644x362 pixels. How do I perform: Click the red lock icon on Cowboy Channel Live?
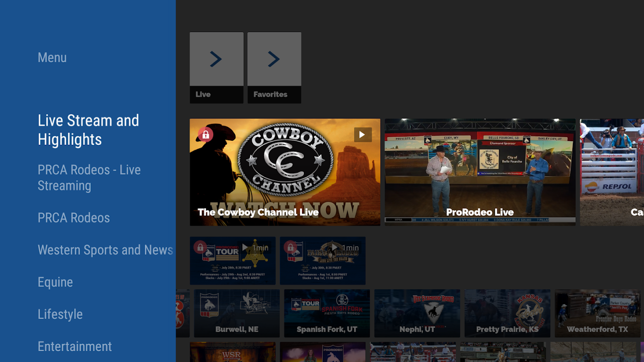206,135
